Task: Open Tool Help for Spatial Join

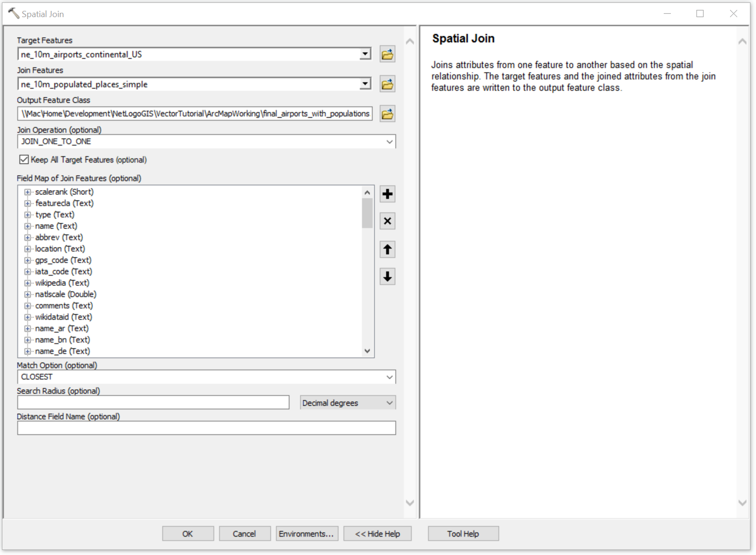Action: click(463, 534)
